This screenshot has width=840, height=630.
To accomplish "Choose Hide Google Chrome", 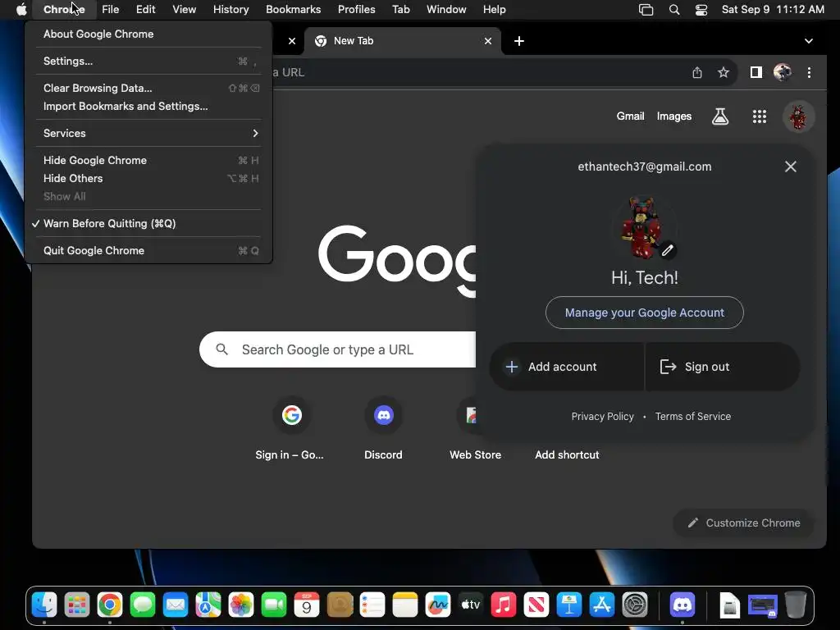I will click(148, 160).
